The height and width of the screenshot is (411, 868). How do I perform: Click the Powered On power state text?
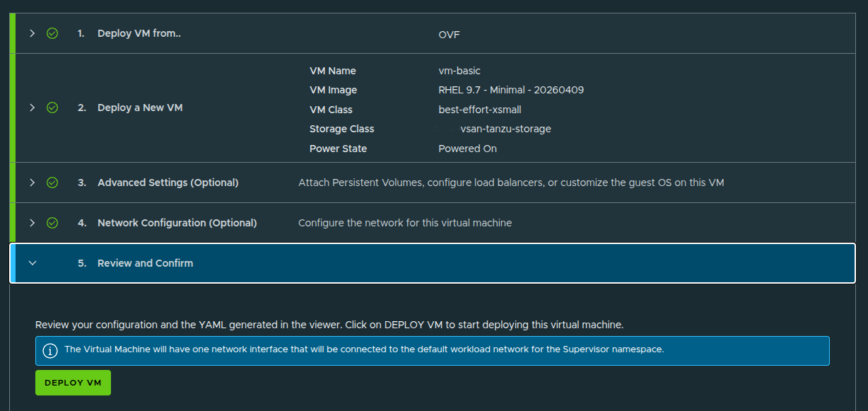coord(468,149)
